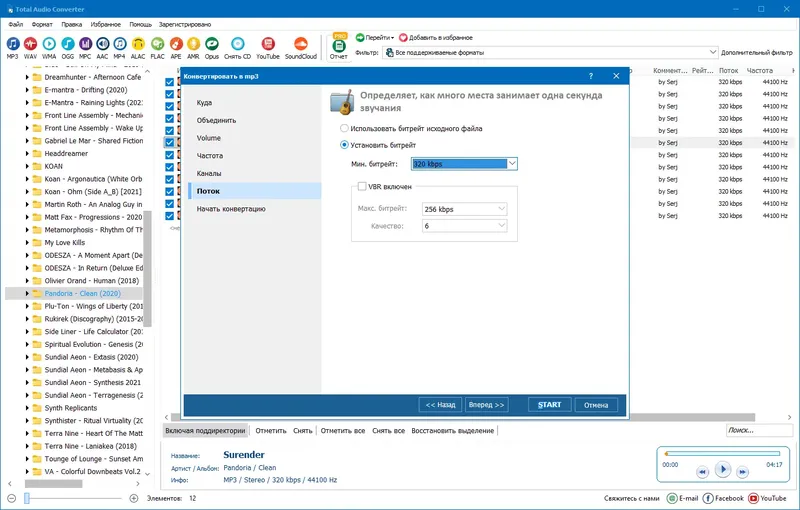Click the AMR format icon

pos(193,44)
